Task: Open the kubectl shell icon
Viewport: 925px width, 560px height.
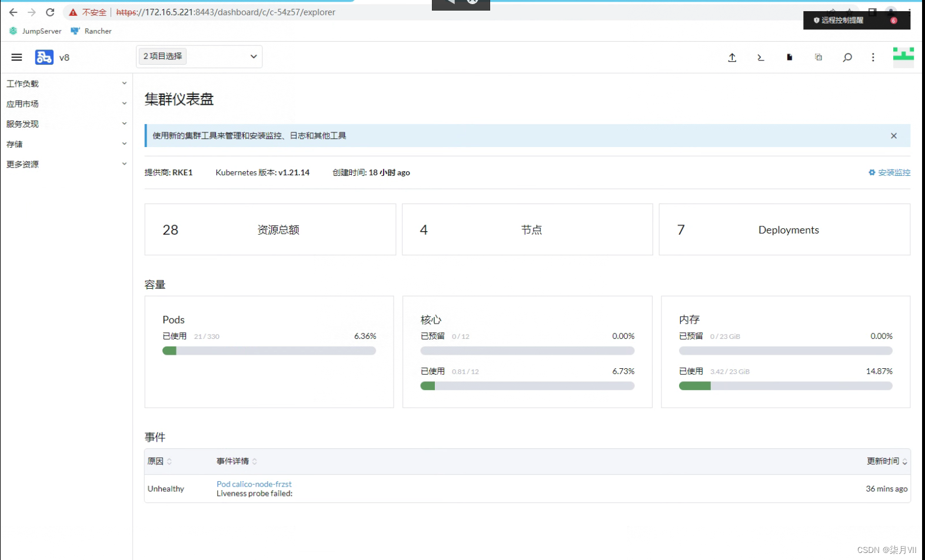Action: 761,57
